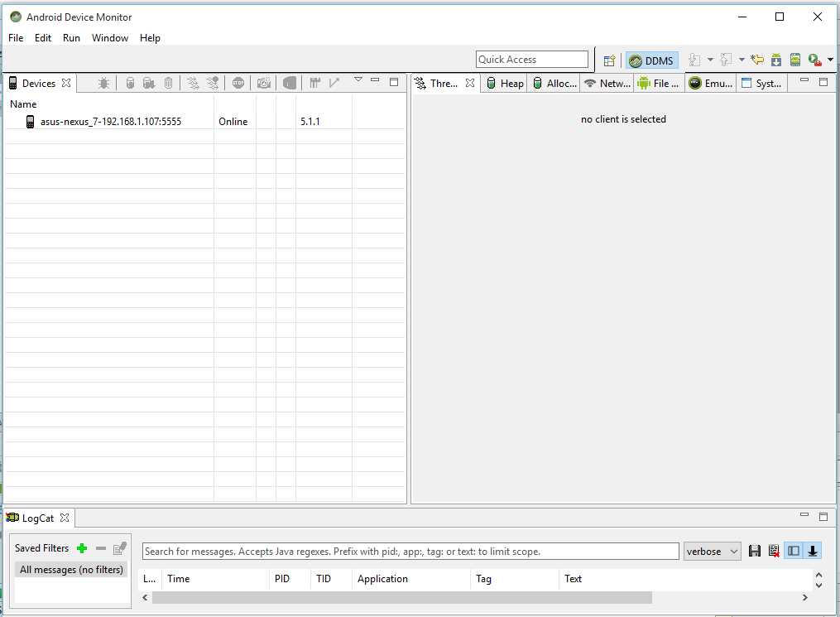Click the Stop Process stop-sign icon
The image size is (840, 617).
(238, 83)
